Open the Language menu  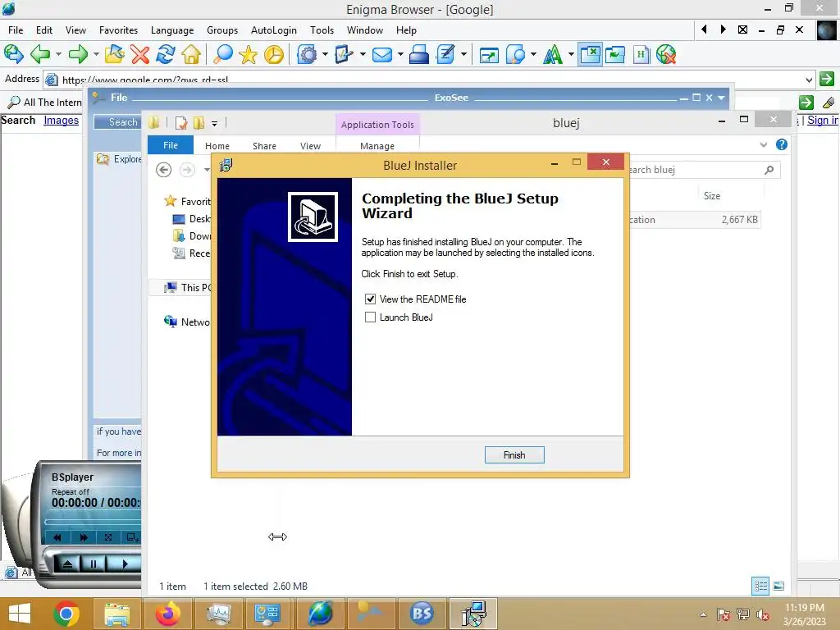pos(172,30)
